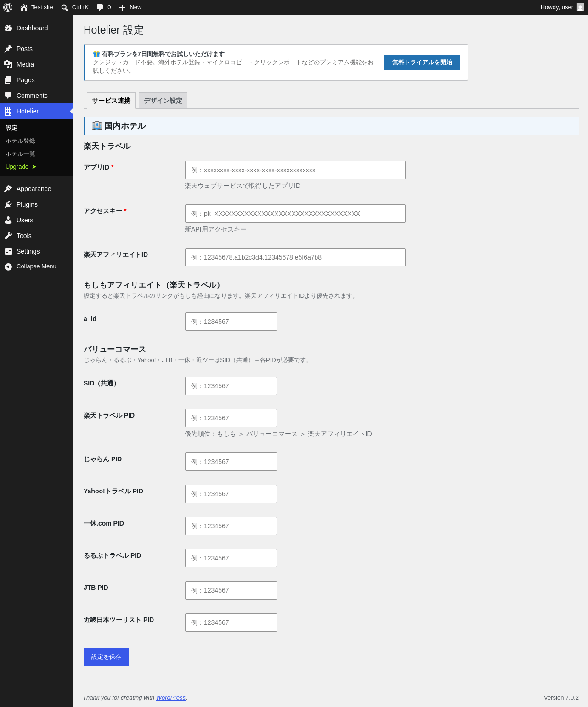Switch to the サービス連携 tab
The image size is (588, 707).
(111, 101)
